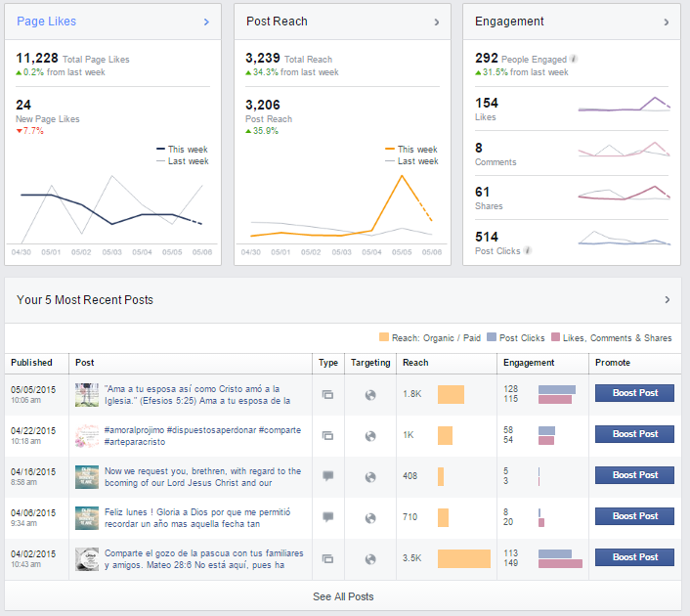This screenshot has width=690, height=616.
Task: Boost the 05/05/2015 post
Action: (x=634, y=393)
